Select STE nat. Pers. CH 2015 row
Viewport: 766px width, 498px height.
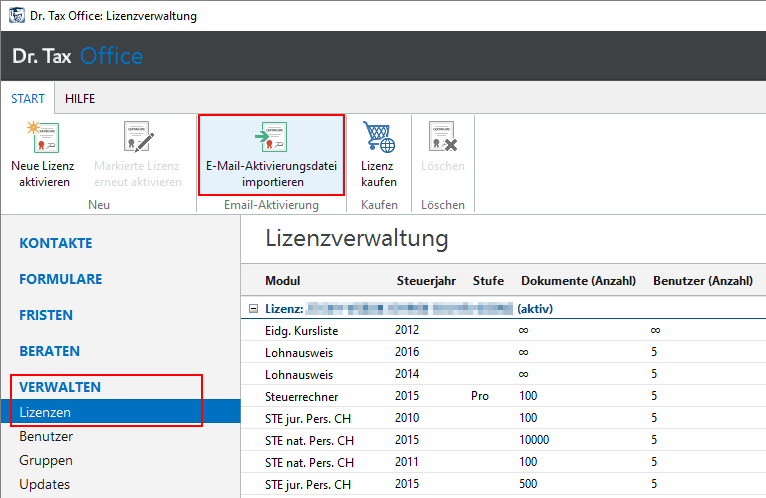pos(503,440)
